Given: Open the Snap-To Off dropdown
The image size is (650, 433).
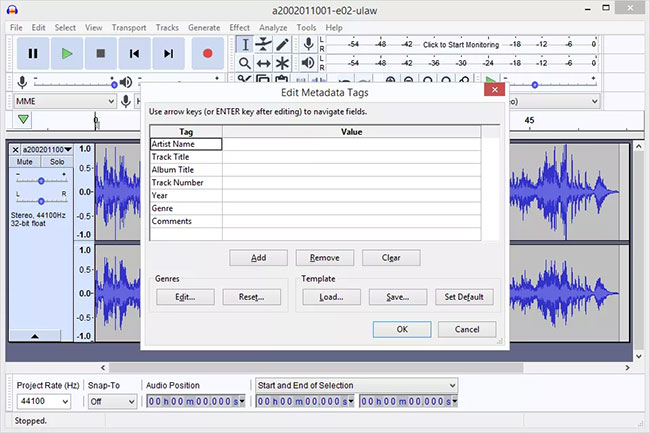Looking at the screenshot, I should 112,401.
